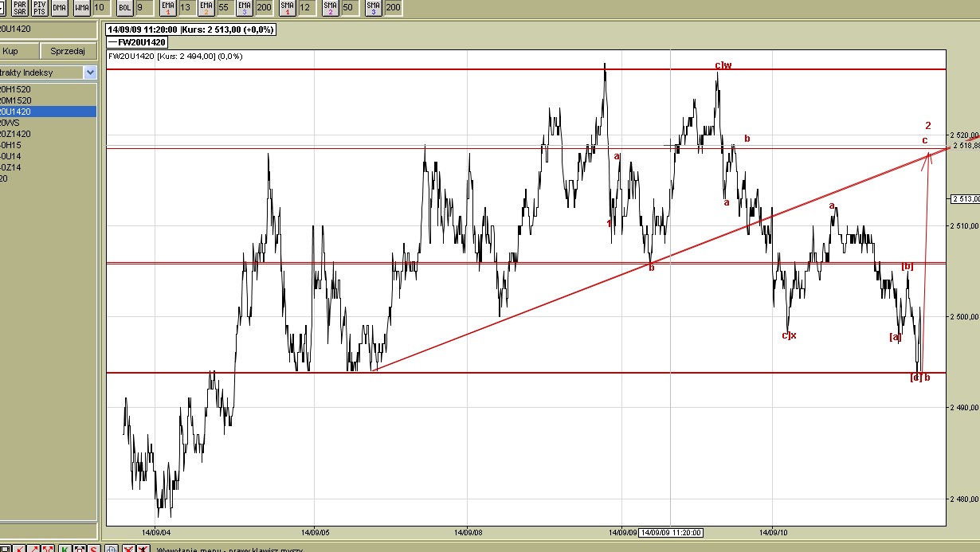Toggle the DMA indicator button
This screenshot has width=980, height=552.
(60, 7)
